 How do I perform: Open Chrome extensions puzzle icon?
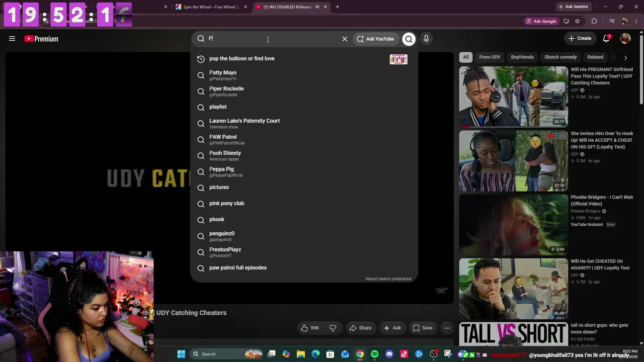[594, 21]
